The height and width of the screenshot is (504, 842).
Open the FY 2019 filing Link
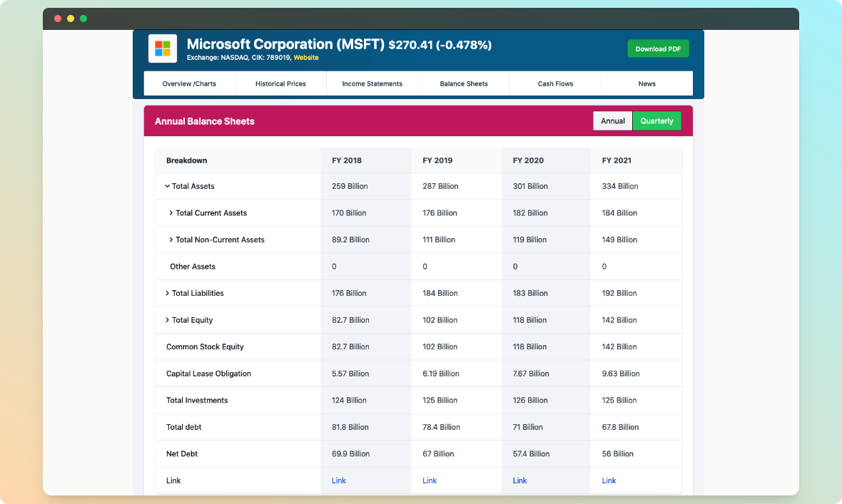coord(430,480)
